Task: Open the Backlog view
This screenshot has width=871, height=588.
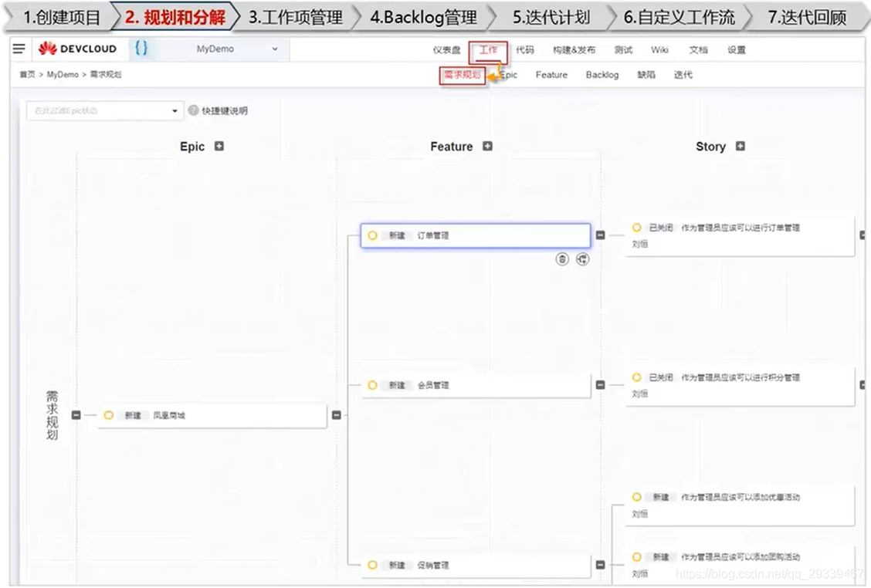Action: [602, 75]
